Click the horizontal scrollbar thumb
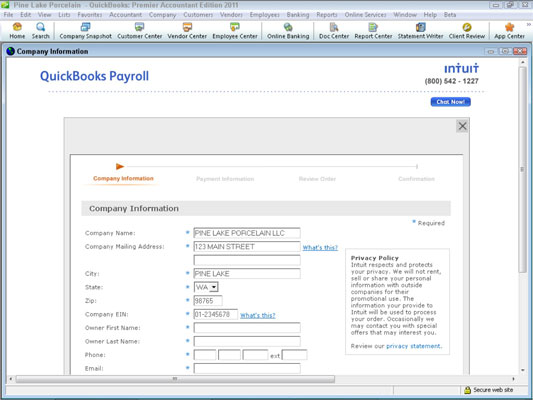Viewport: 533px width, 400px height. click(x=175, y=379)
